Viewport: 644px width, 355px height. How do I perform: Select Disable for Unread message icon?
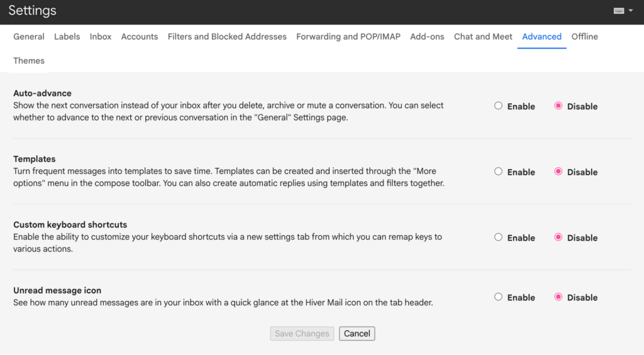[558, 297]
